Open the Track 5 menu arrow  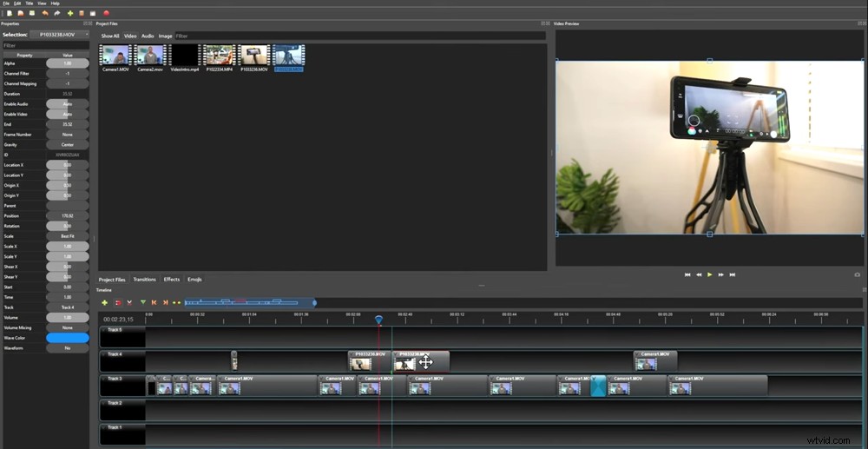(105, 330)
